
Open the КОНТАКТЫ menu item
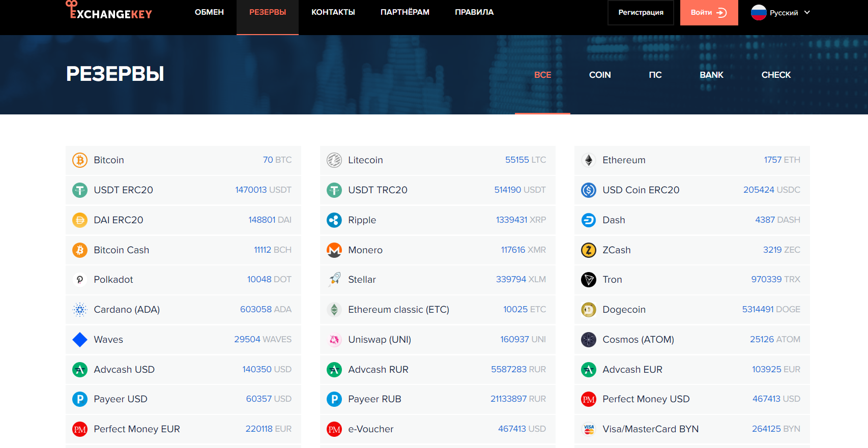[333, 12]
